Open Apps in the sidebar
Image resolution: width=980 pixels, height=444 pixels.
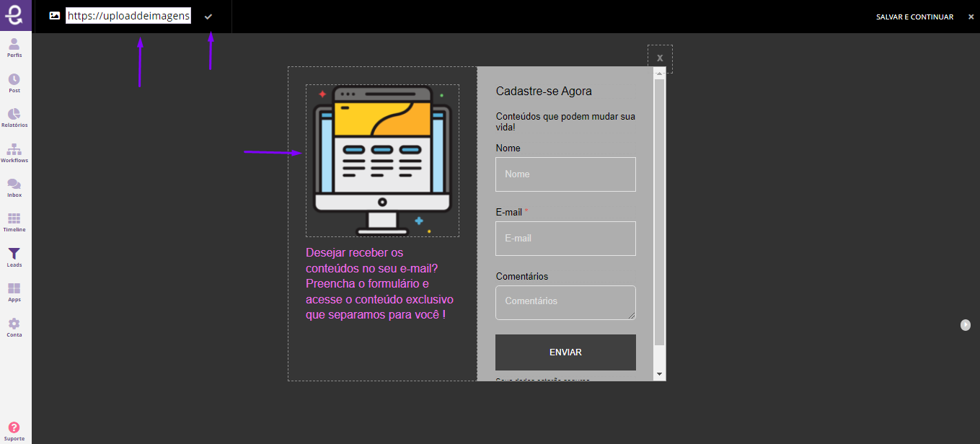pyautogui.click(x=14, y=293)
